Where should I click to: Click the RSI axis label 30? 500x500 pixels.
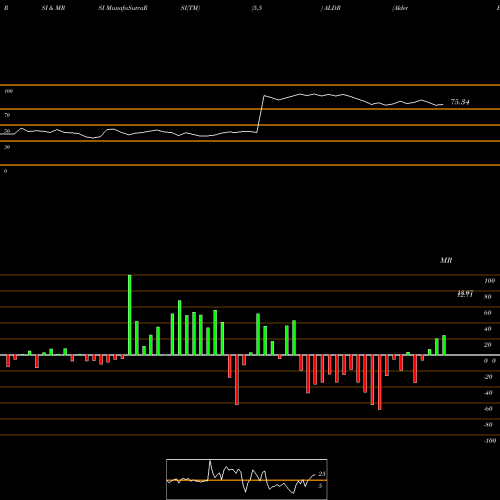[7, 147]
